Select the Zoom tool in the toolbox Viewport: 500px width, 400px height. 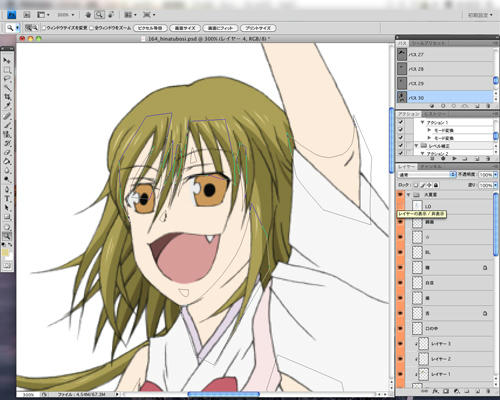[x=7, y=236]
